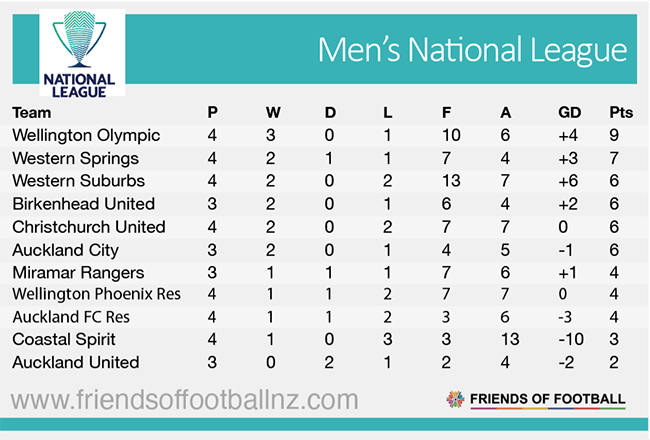Select Christchurch United team name
Image resolution: width=650 pixels, height=440 pixels.
(x=88, y=227)
